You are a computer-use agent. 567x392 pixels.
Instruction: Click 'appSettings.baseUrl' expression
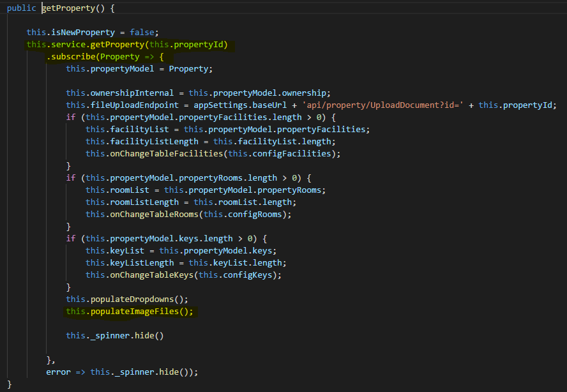tap(240, 105)
